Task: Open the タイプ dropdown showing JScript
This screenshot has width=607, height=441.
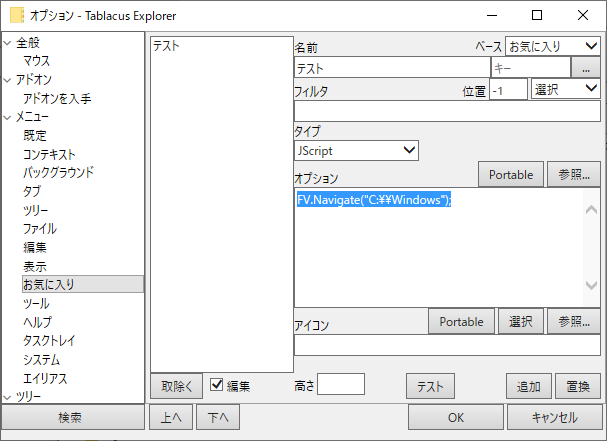Action: coord(356,151)
